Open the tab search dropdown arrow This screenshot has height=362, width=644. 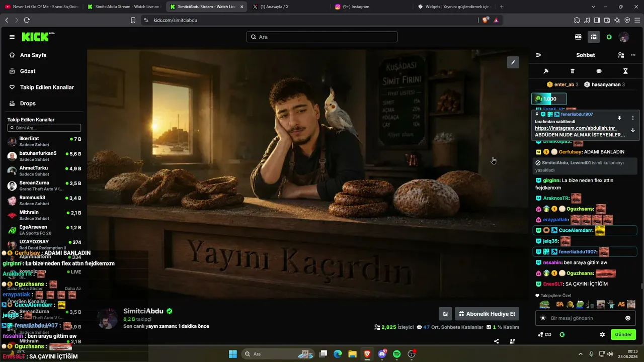(593, 7)
